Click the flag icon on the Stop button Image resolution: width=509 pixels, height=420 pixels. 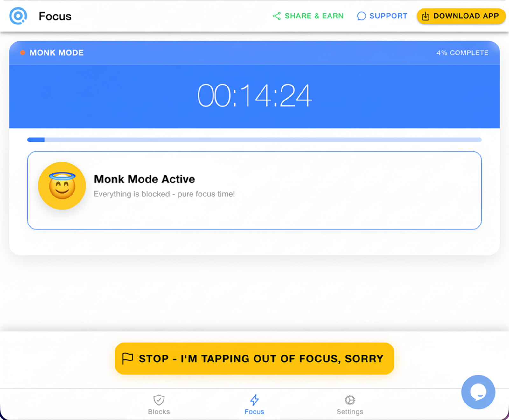coord(128,358)
